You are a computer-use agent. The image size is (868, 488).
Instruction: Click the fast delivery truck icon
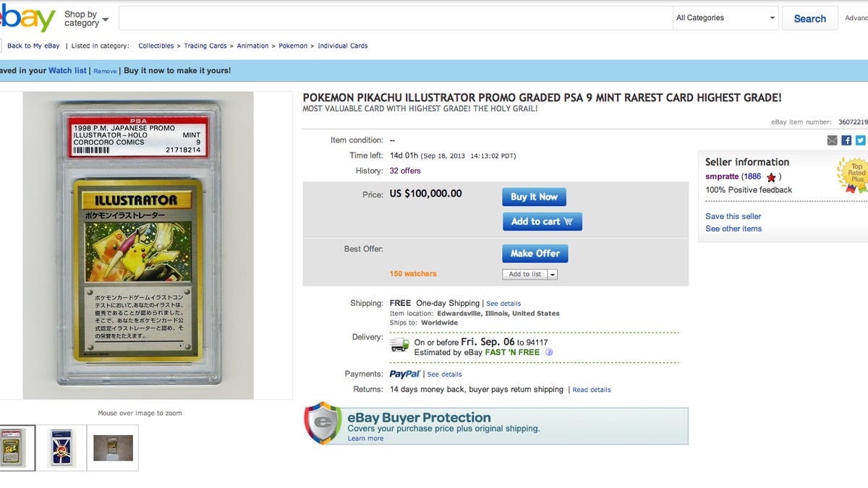[399, 344]
